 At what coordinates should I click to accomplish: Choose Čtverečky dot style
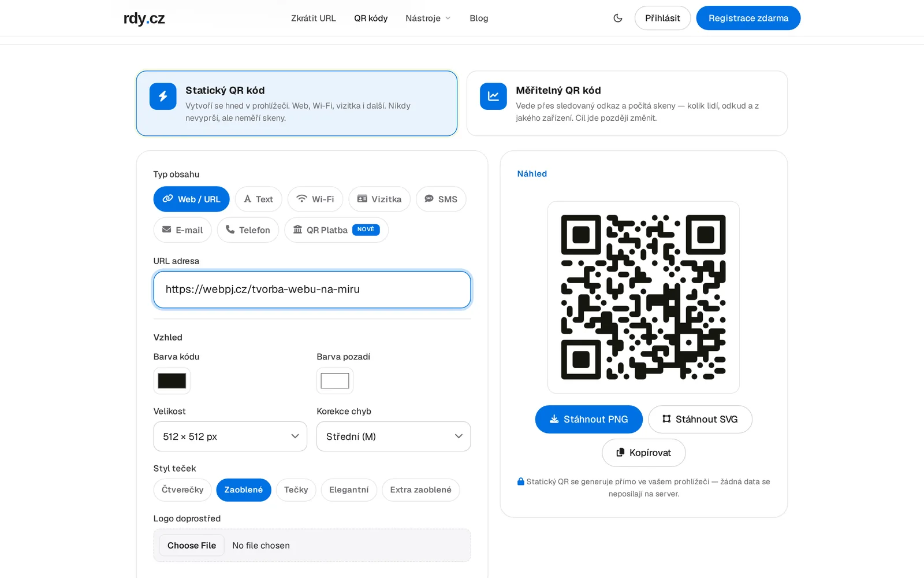point(182,490)
